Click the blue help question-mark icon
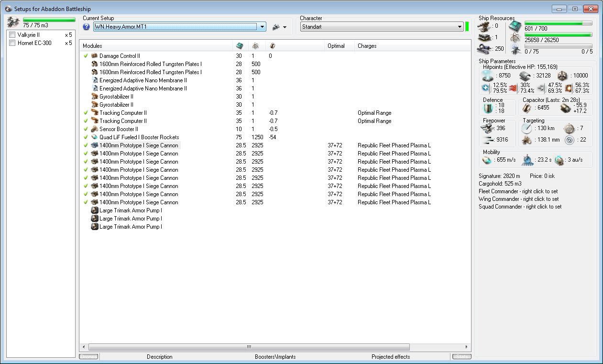This screenshot has height=364, width=603. click(87, 27)
